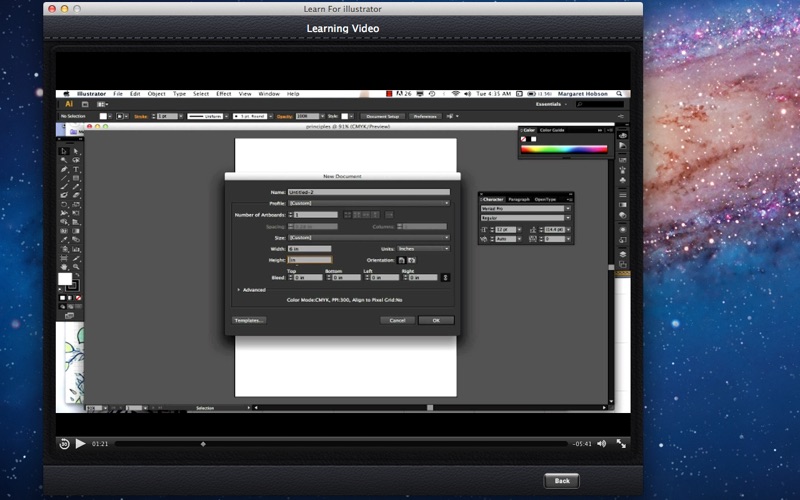Click the Preferences button
The image size is (800, 500).
(424, 116)
